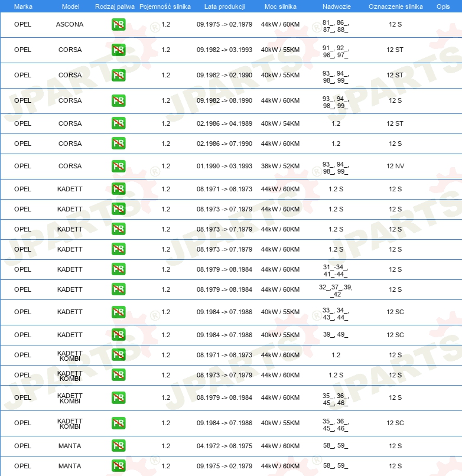The image size is (462, 476).
Task: Click the fuel icon for KADETT KOMBI 08.1971 -> 08.1973
Action: [x=119, y=354]
